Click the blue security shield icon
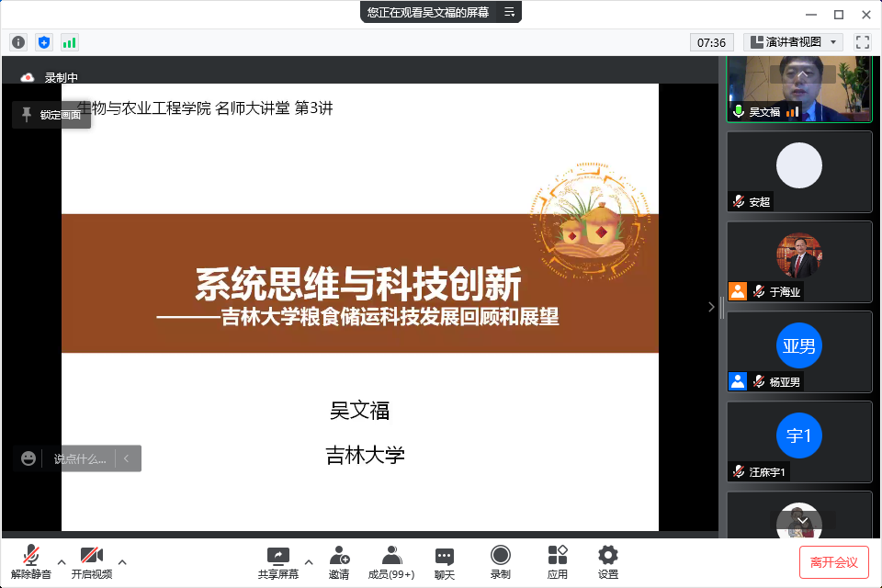Screen dimensions: 882x588 click(44, 42)
